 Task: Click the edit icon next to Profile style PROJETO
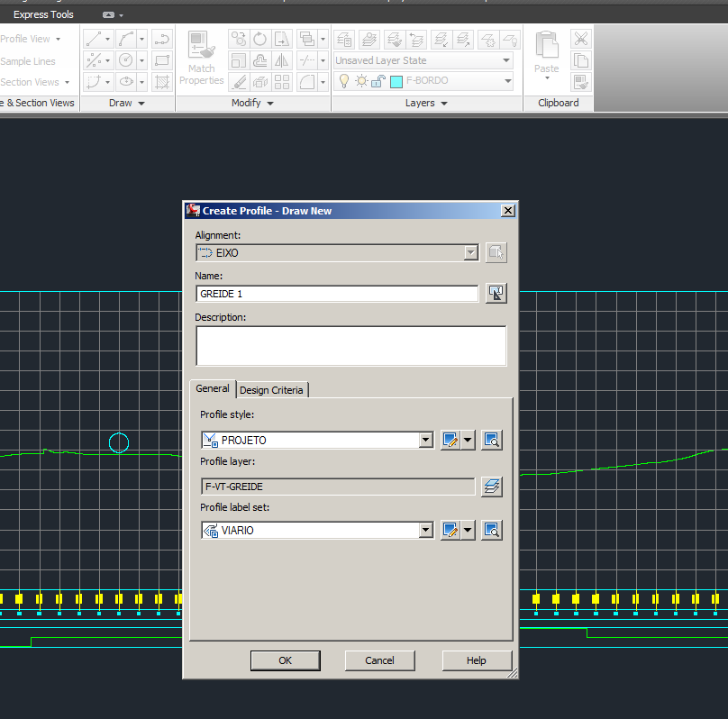[x=450, y=440]
